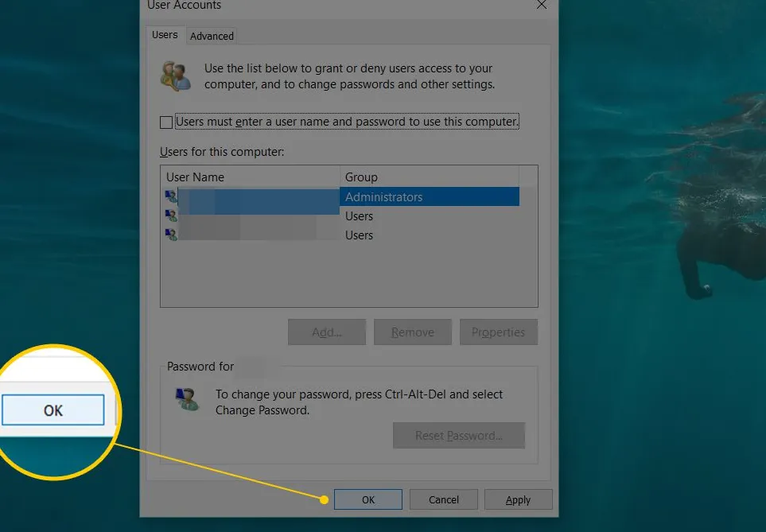The width and height of the screenshot is (766, 532).
Task: Click the Apply button
Action: pyautogui.click(x=518, y=499)
